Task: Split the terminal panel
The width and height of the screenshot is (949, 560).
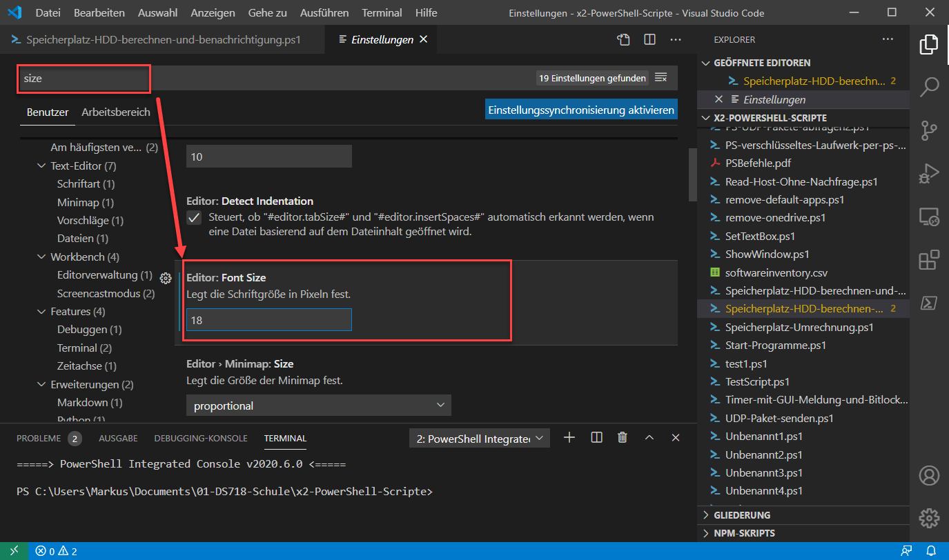Action: [596, 437]
